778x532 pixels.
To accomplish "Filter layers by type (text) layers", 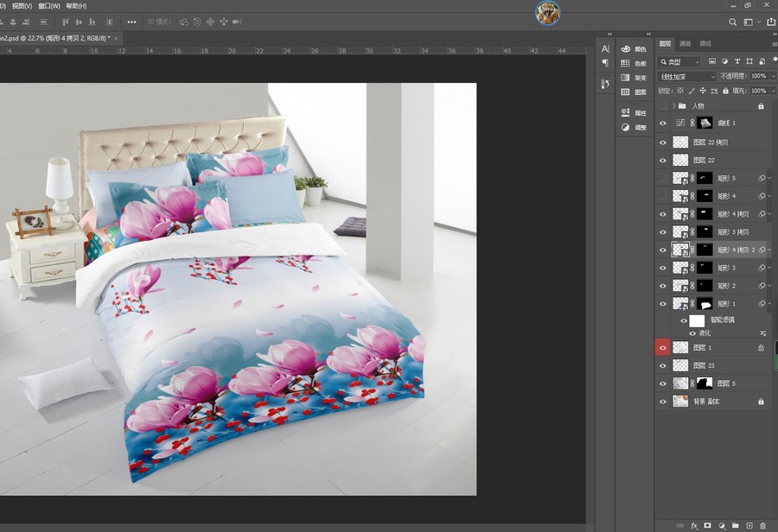I will (x=737, y=61).
